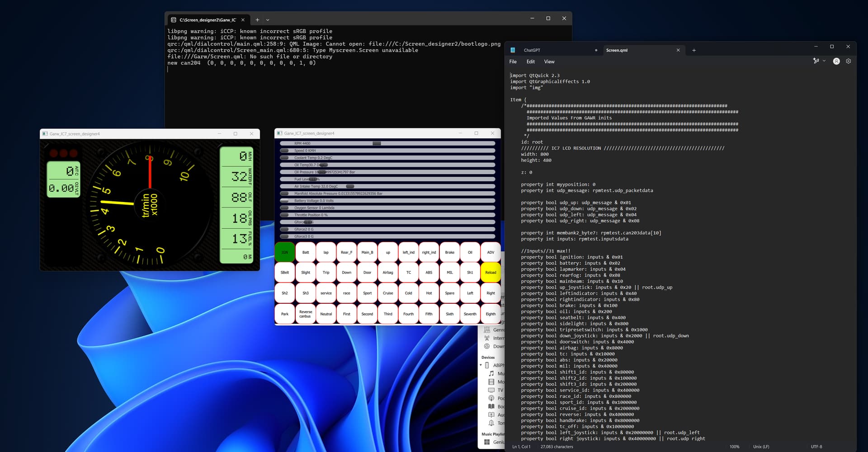Image resolution: width=868 pixels, height=452 pixels.
Task: Click the Cruise button
Action: (388, 293)
